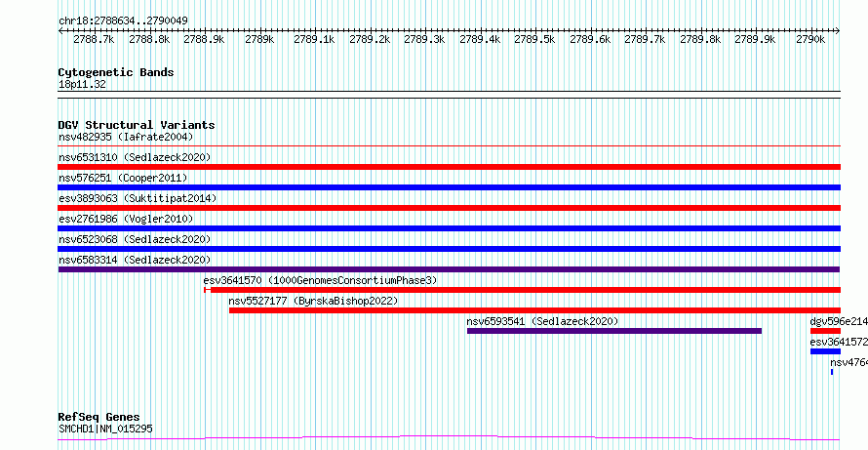This screenshot has width=868, height=450.
Task: Open nsv6583314 (Sedlazeck2020) variant label
Action: pos(135,260)
